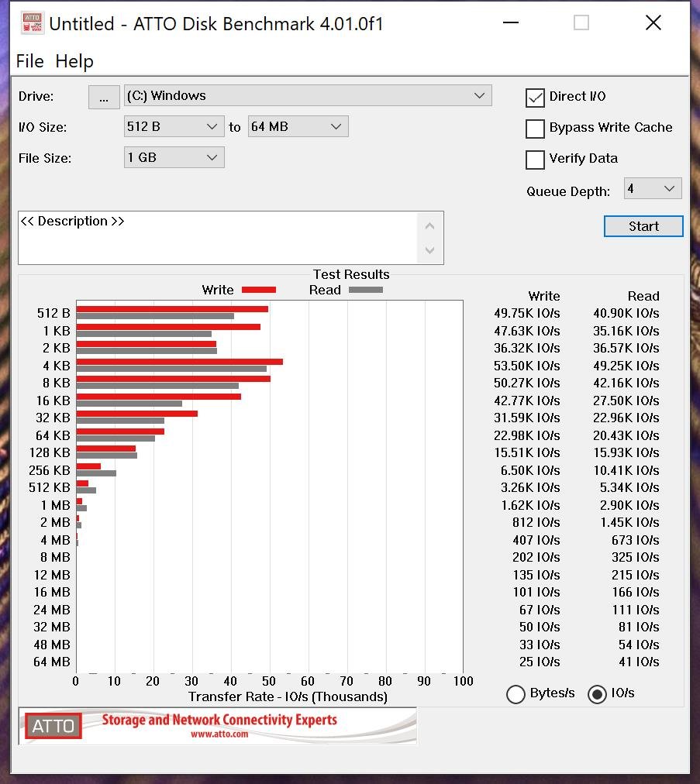Click the gray Read legend swatch

[366, 290]
